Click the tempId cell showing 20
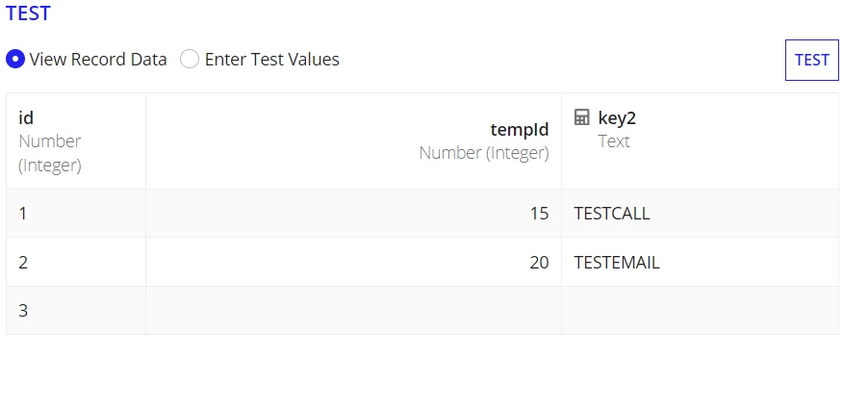Screen dimensions: 868x409 pos(354,263)
